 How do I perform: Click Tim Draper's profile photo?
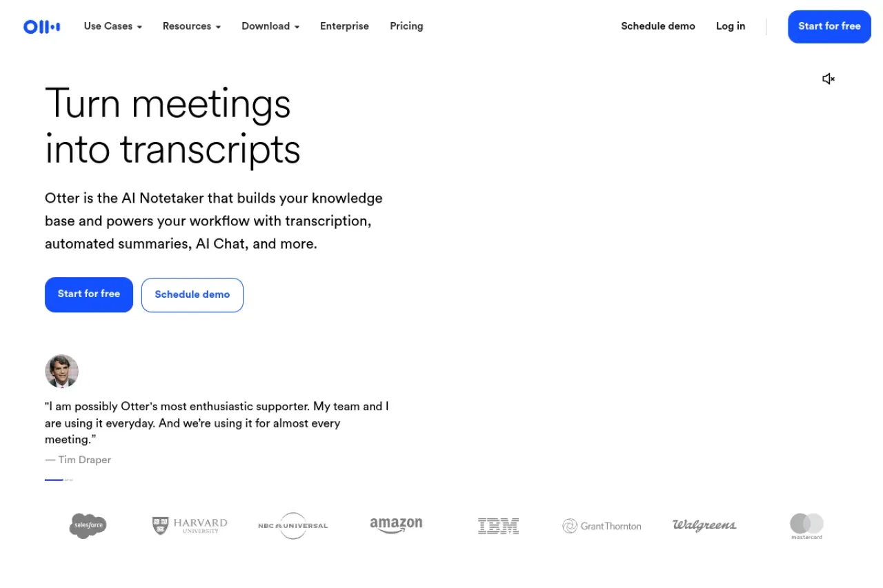click(62, 372)
